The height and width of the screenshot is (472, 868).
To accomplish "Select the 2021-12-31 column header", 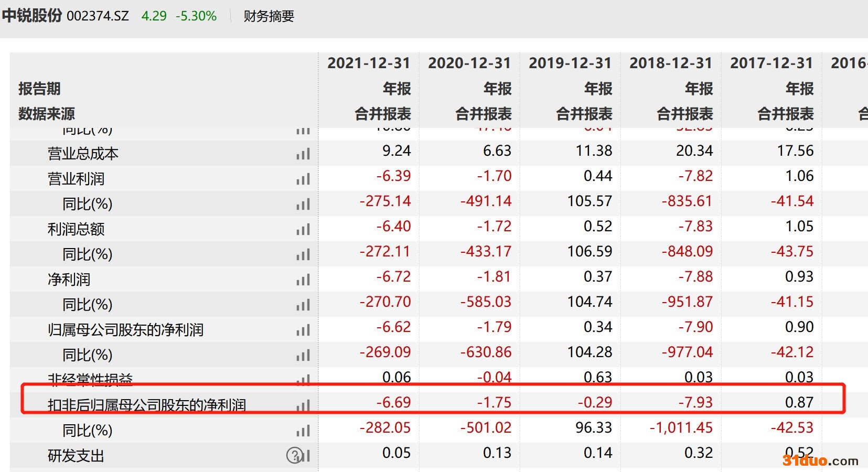I will 368,63.
